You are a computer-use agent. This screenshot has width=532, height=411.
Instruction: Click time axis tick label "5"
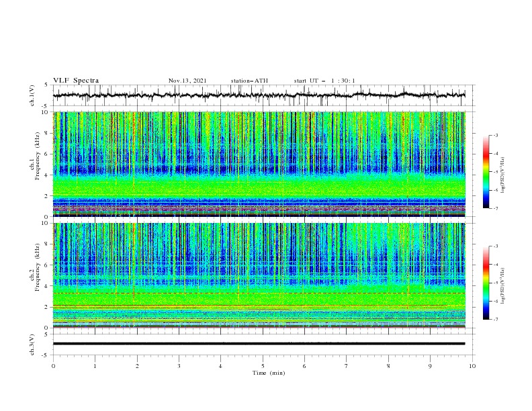point(263,366)
